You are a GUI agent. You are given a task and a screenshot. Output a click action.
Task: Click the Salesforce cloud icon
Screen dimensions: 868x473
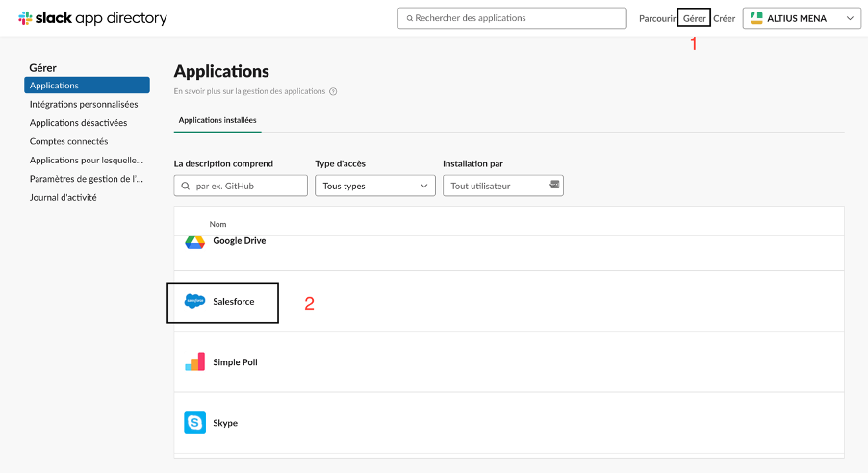click(194, 302)
